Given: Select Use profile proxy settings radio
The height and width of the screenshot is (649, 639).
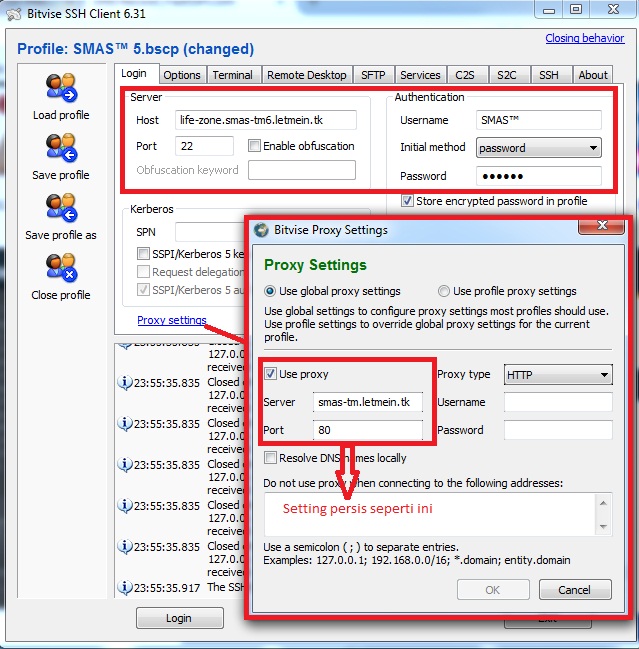Looking at the screenshot, I should click(444, 291).
